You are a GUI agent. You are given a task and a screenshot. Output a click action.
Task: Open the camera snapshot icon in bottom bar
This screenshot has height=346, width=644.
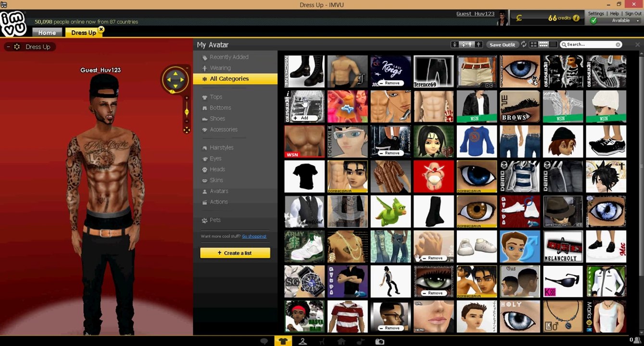379,341
